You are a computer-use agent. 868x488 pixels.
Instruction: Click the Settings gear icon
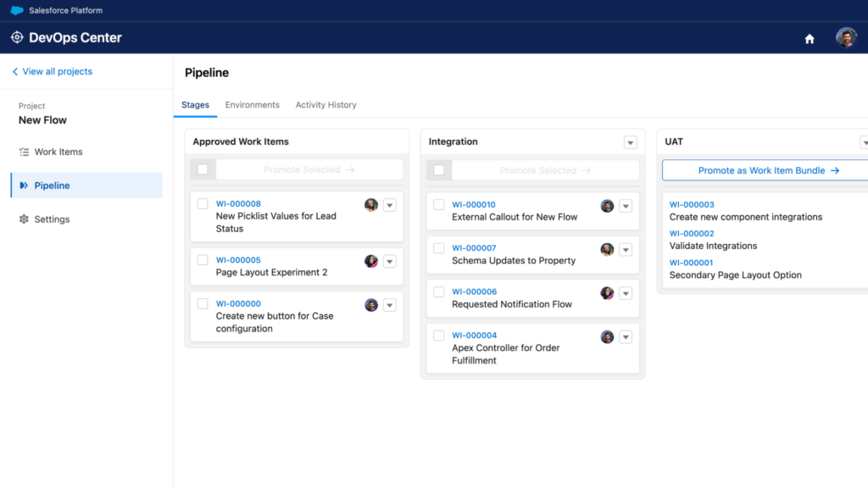24,219
